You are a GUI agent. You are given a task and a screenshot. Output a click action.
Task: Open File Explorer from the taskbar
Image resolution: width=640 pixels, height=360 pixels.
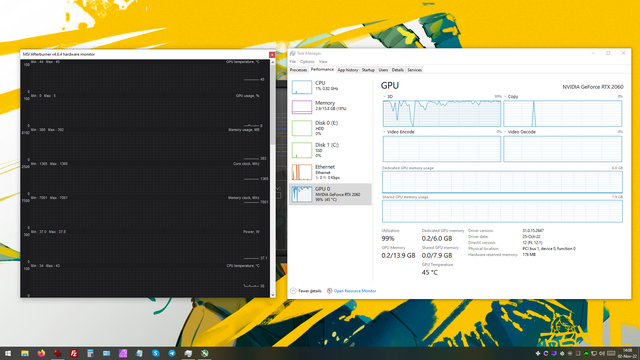(x=25, y=353)
